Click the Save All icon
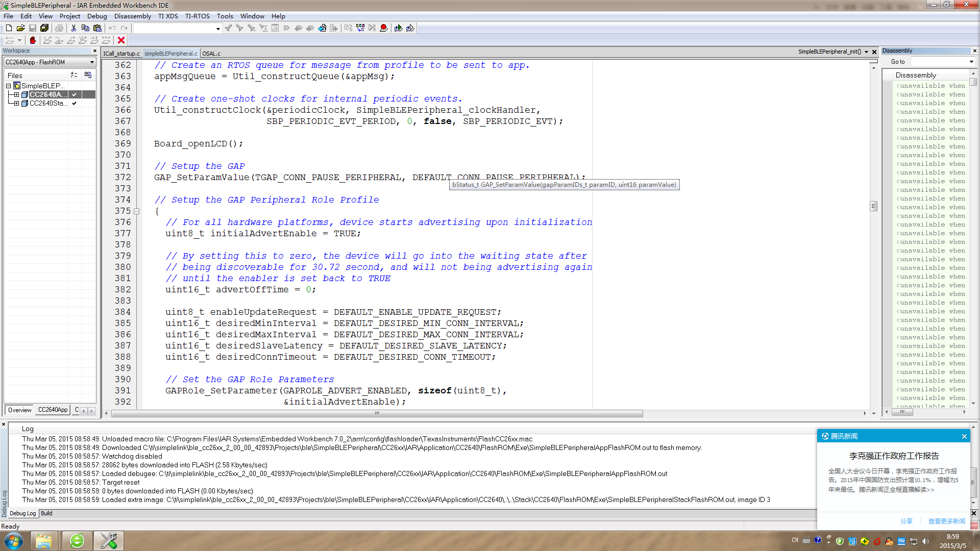 (44, 28)
